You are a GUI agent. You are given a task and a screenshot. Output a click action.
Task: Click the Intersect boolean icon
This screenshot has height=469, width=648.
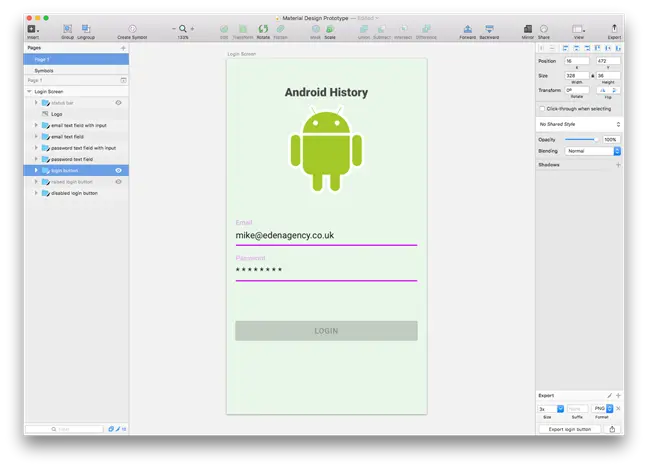(x=403, y=29)
